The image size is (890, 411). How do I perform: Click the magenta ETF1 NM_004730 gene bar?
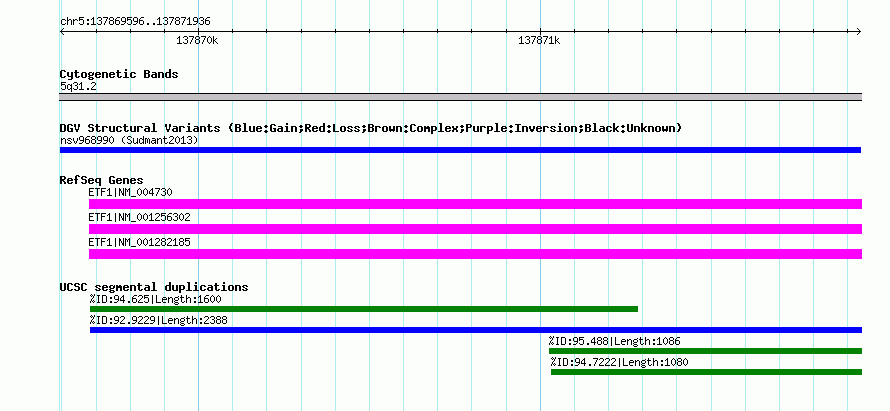point(475,204)
